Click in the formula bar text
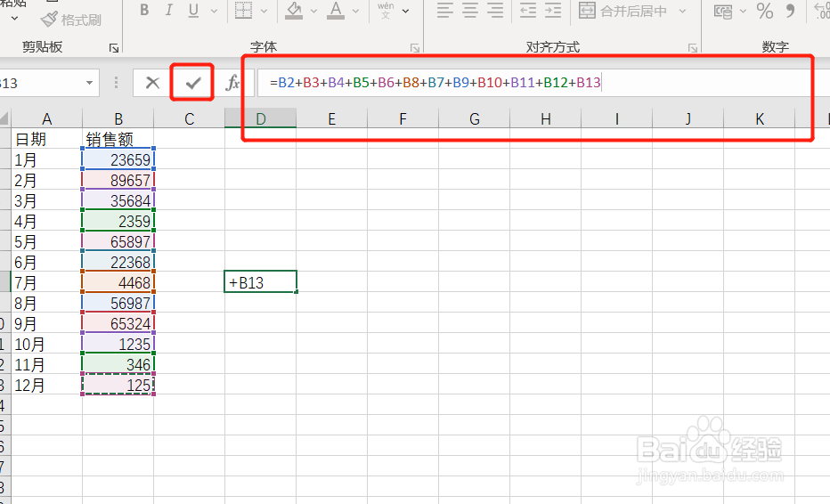This screenshot has width=830, height=504. tap(435, 83)
